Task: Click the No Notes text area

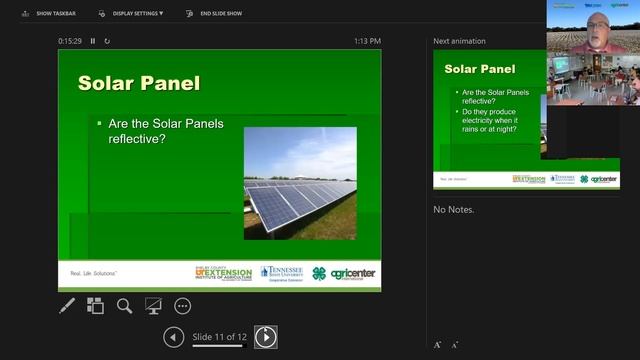Action: [x=453, y=209]
